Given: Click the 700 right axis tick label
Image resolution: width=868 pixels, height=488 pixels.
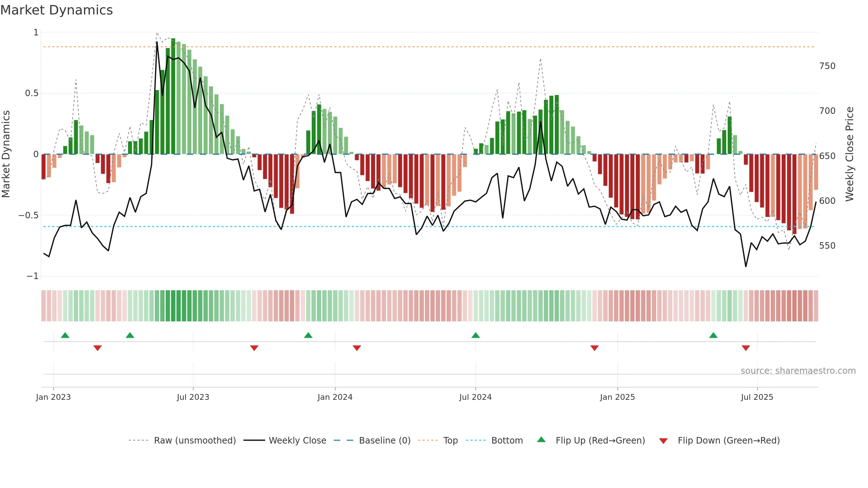Looking at the screenshot, I should pyautogui.click(x=827, y=111).
